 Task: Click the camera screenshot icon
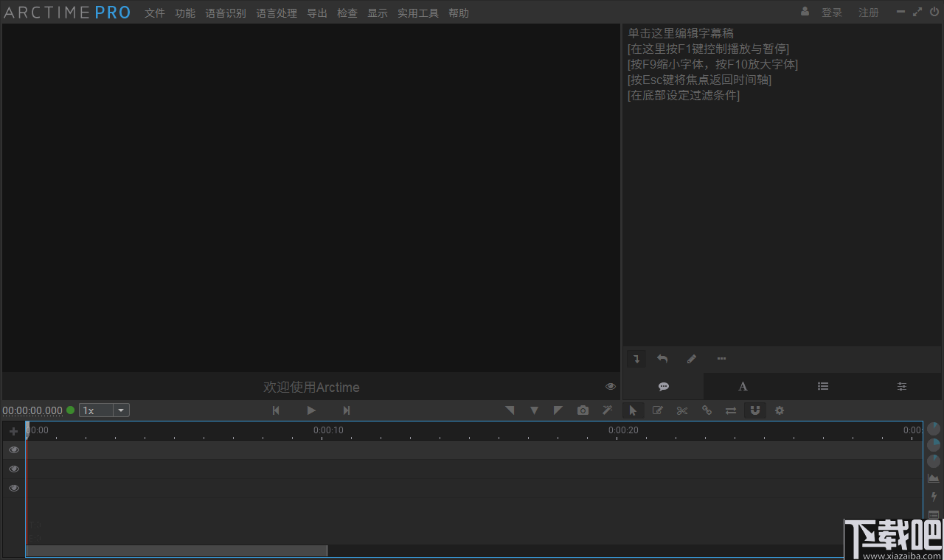583,410
